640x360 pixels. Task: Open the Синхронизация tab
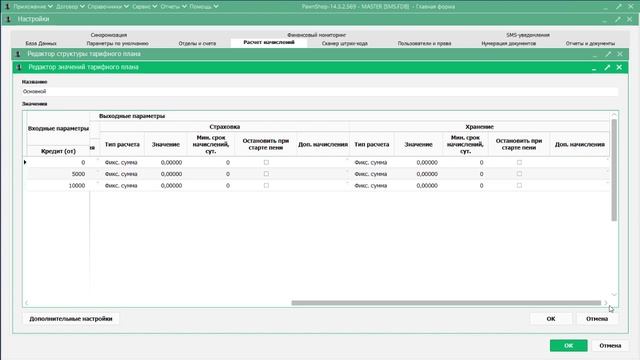109,35
